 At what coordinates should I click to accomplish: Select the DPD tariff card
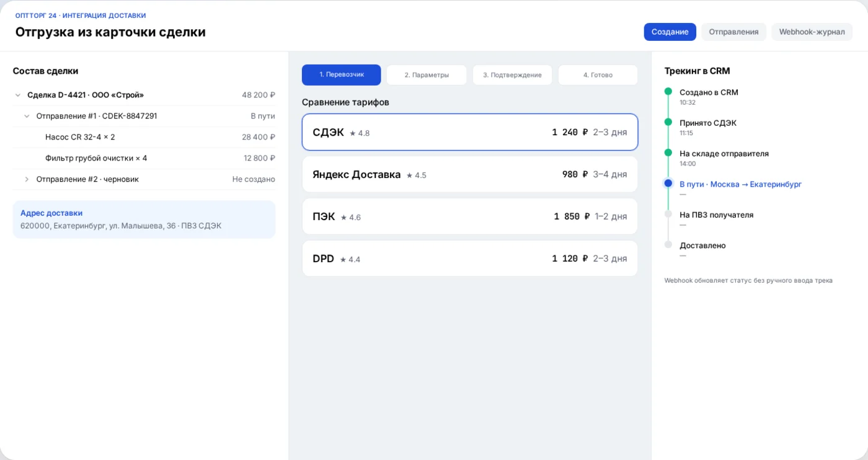click(x=470, y=259)
